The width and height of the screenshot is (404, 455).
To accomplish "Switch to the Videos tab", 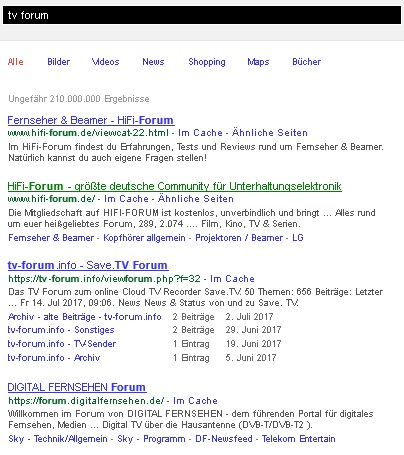I will coord(105,62).
